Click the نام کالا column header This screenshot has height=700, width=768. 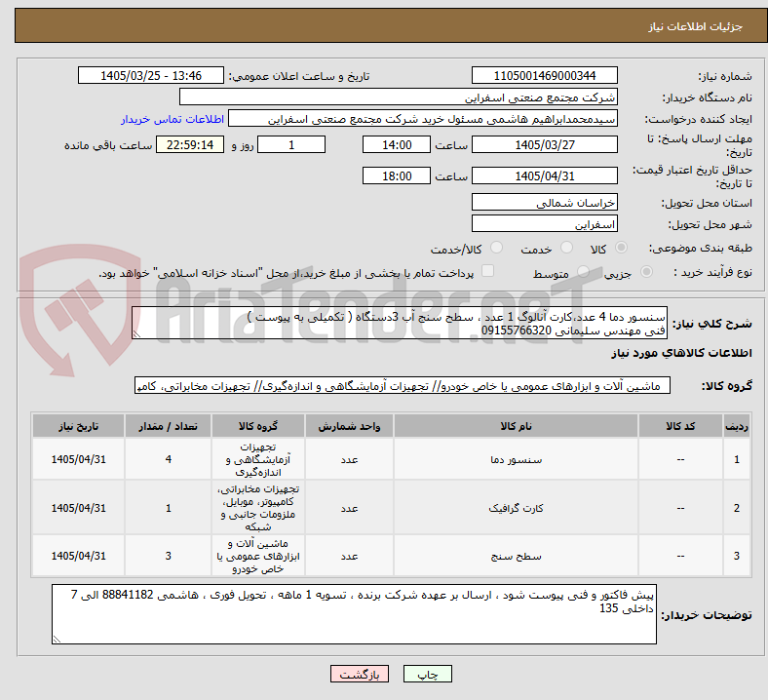[516, 426]
